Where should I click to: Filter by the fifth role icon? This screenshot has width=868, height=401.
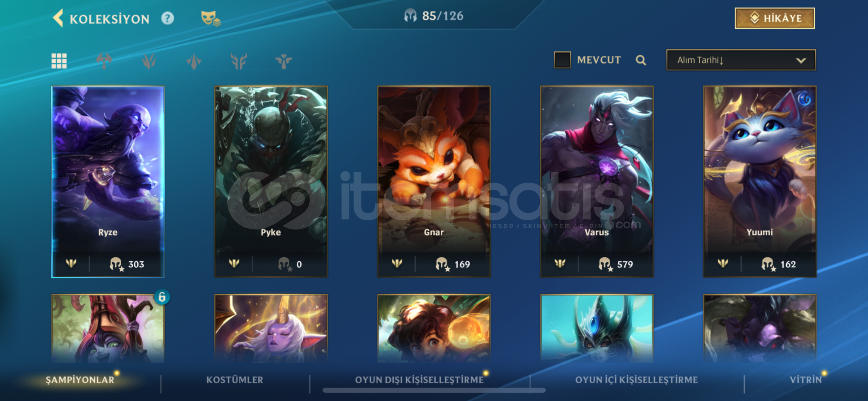(x=284, y=61)
